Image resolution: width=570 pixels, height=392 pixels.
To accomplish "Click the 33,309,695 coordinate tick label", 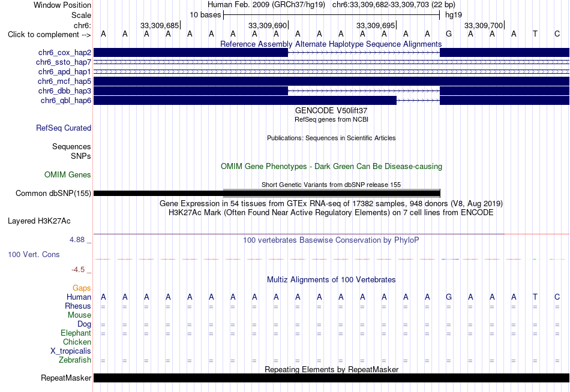I will [x=376, y=25].
